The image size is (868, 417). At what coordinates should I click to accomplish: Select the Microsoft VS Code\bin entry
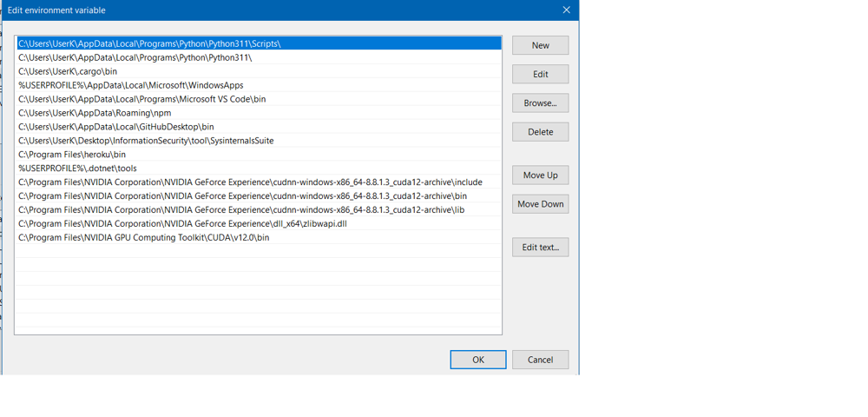259,99
